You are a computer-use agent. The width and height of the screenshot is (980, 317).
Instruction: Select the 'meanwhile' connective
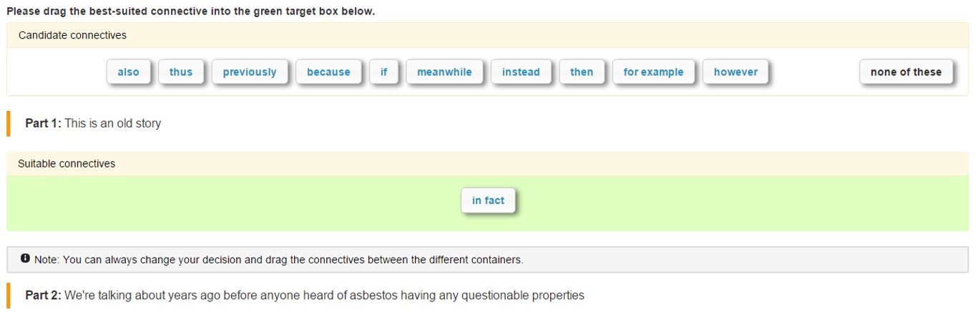444,72
